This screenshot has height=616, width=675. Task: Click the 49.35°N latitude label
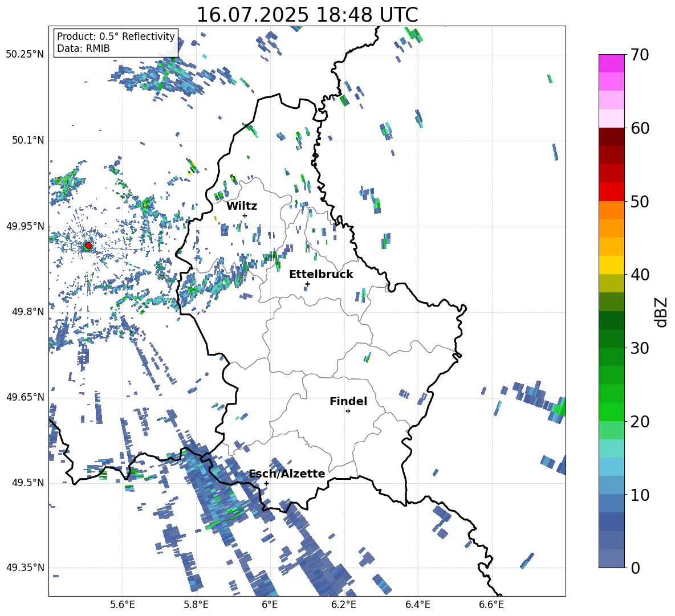(25, 568)
